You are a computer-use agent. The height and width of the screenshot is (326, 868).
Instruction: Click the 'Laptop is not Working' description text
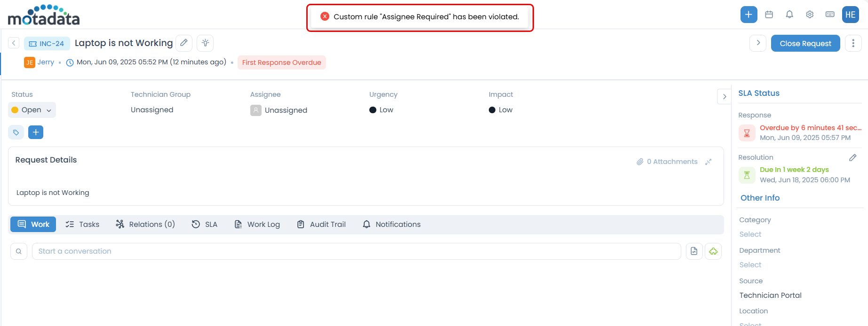(x=53, y=193)
